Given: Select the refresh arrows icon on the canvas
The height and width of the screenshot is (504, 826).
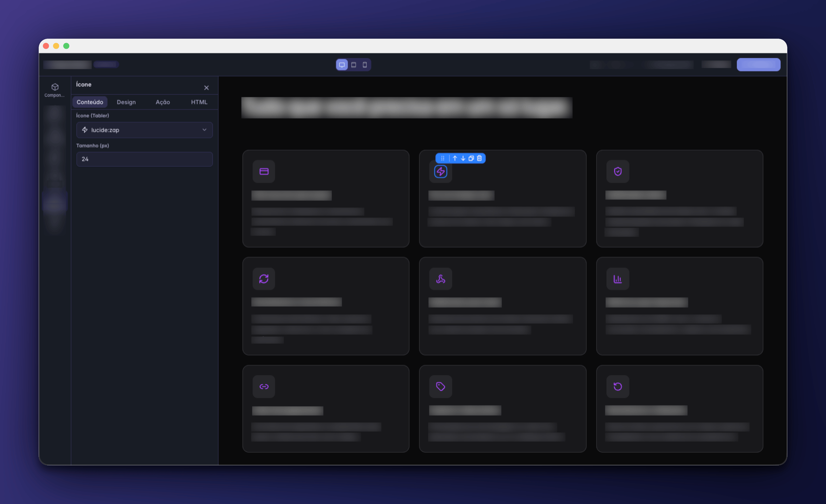Looking at the screenshot, I should click(x=264, y=279).
